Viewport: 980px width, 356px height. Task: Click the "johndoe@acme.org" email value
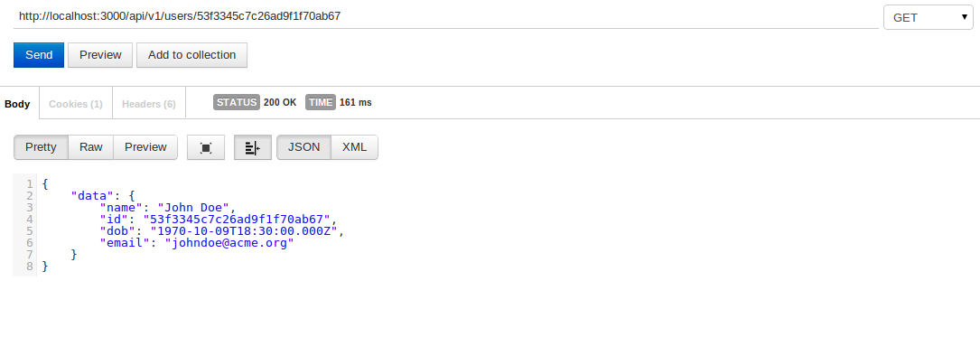coord(229,243)
